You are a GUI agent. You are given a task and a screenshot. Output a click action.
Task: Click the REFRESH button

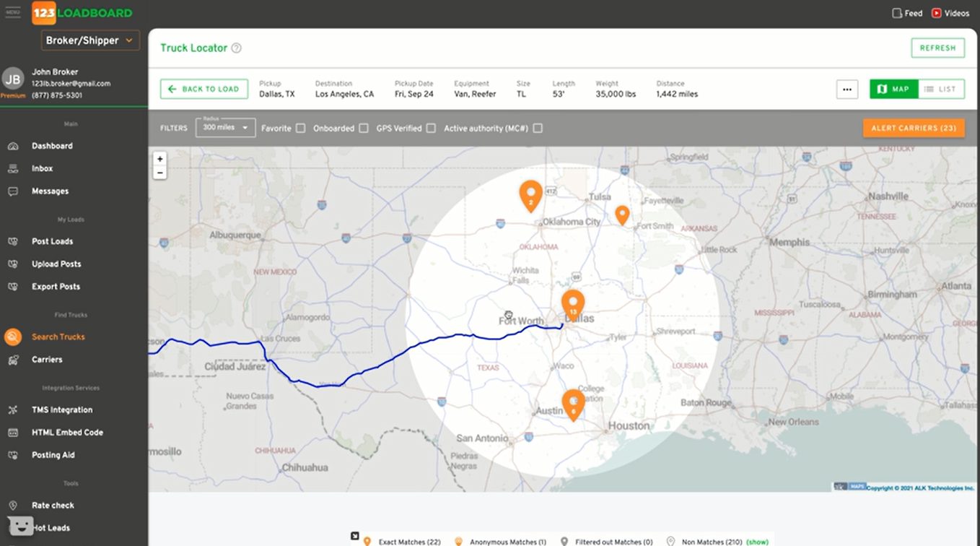coord(937,48)
